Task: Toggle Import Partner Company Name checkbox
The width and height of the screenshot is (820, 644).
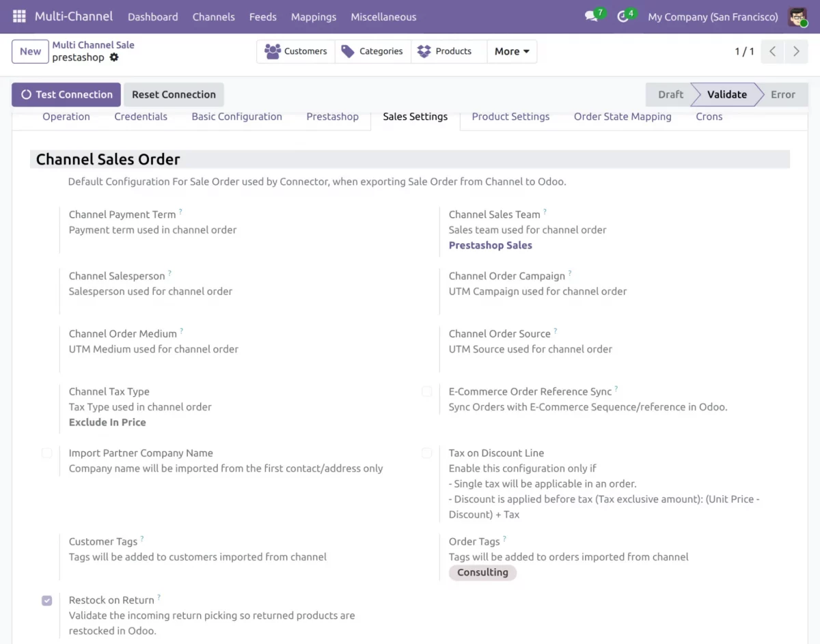Action: coord(46,453)
